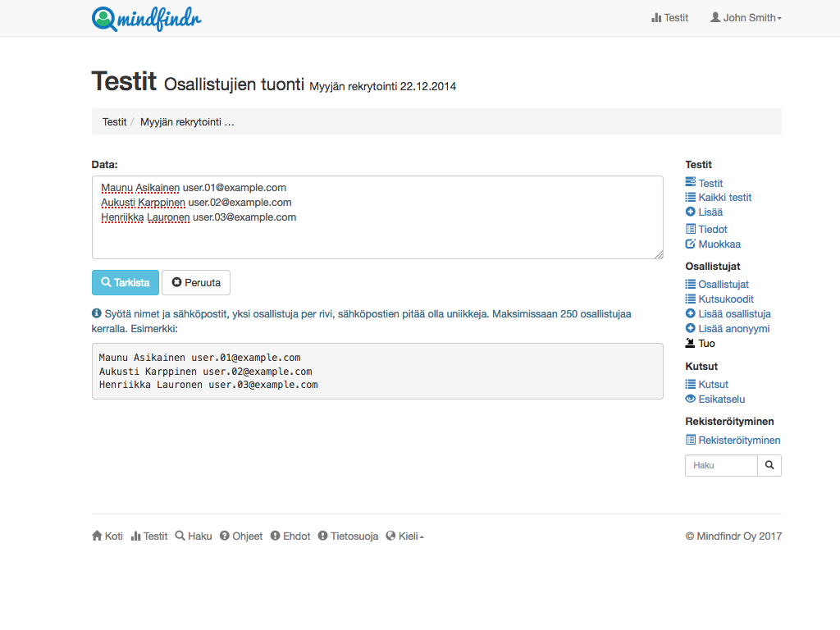Click the info icon before instructions
The width and height of the screenshot is (840, 630).
[97, 313]
